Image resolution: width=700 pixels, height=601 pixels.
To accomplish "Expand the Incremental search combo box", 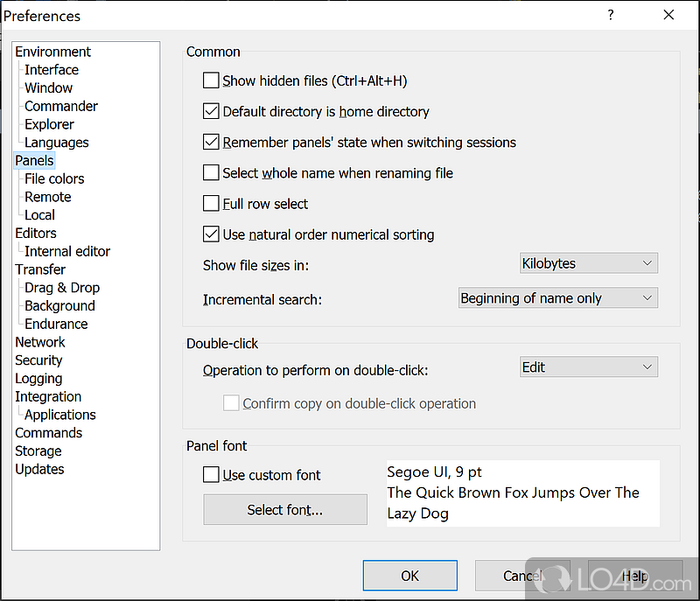I will tap(557, 298).
